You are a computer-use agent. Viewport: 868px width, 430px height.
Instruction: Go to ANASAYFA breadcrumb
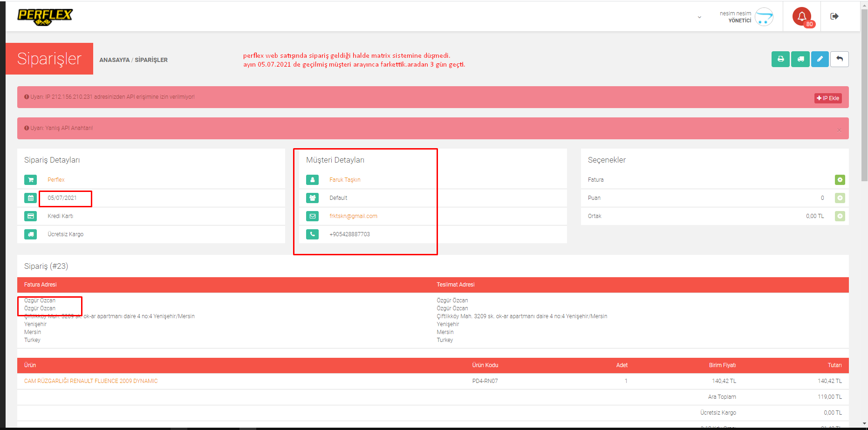tap(114, 60)
